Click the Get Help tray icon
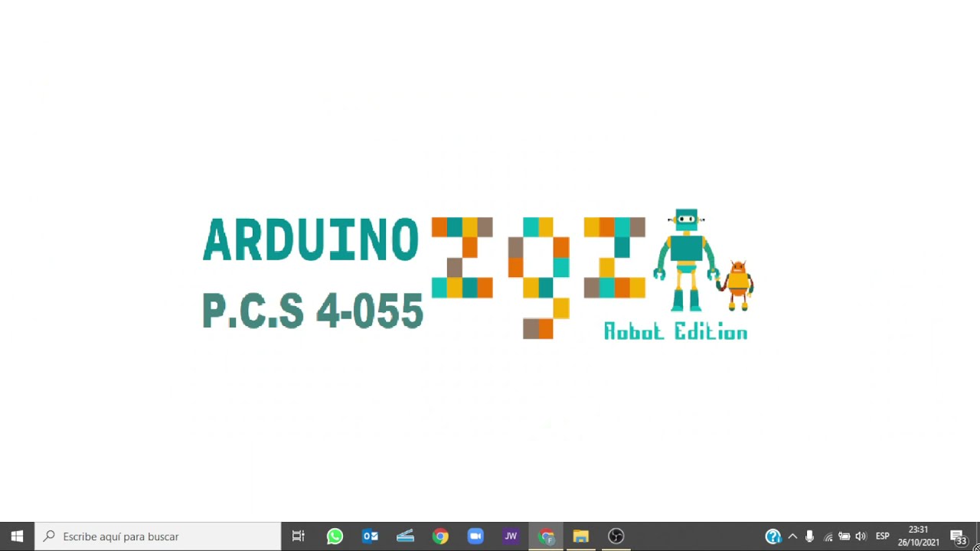 click(x=773, y=536)
